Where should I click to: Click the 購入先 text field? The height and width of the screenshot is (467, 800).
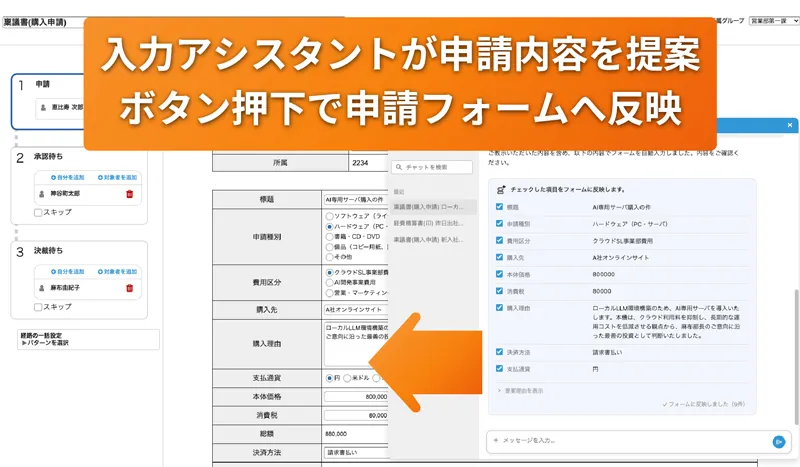[356, 310]
